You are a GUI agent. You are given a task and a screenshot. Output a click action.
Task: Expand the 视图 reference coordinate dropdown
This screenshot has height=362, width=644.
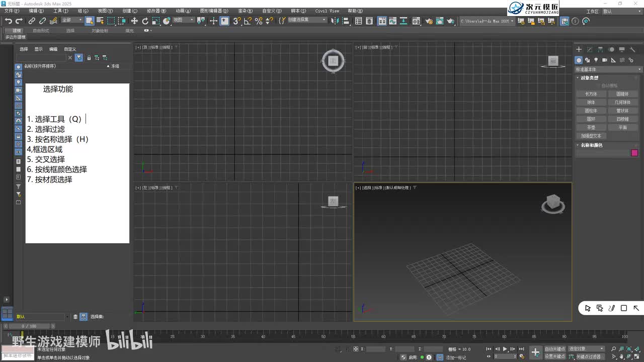coord(184,20)
